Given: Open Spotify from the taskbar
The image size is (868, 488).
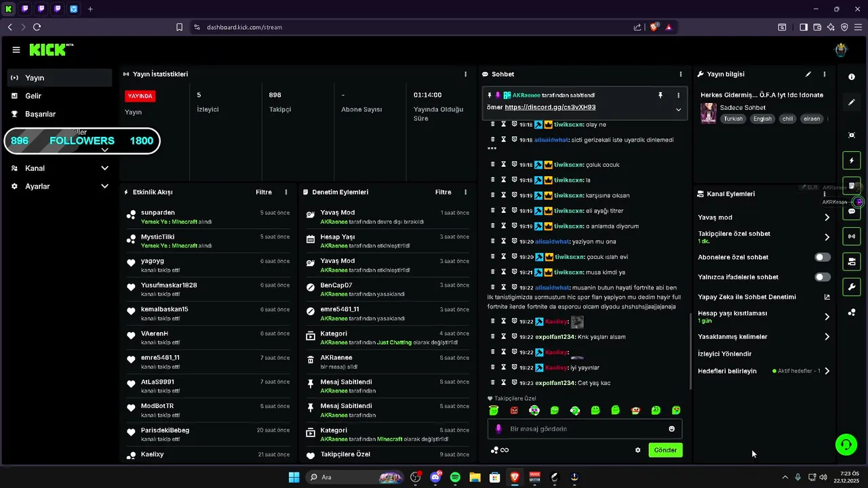Looking at the screenshot, I should click(x=455, y=477).
